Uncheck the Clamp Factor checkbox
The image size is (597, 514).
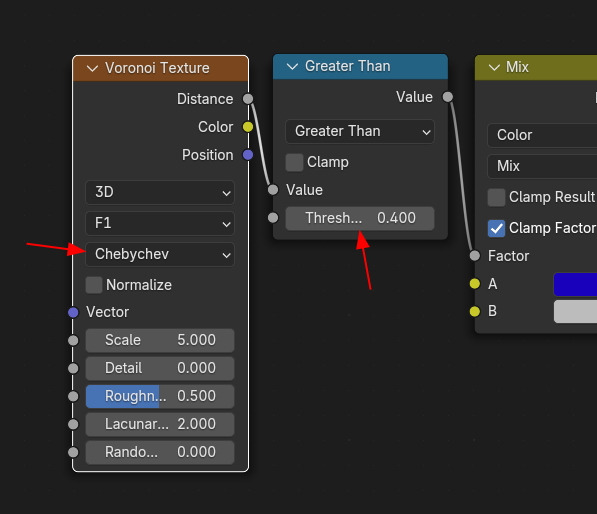(496, 228)
